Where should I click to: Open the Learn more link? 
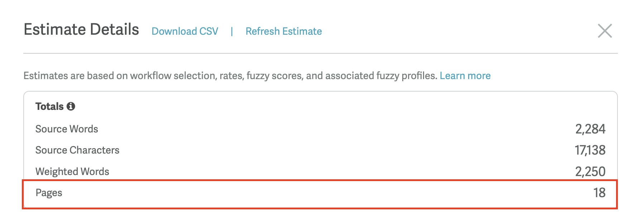465,76
